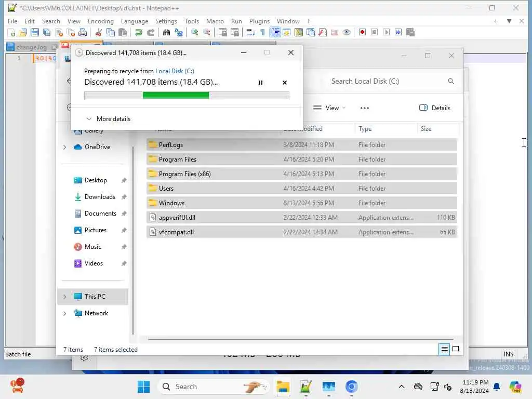Open the File menu in Notepad++
The width and height of the screenshot is (532, 399).
[12, 21]
